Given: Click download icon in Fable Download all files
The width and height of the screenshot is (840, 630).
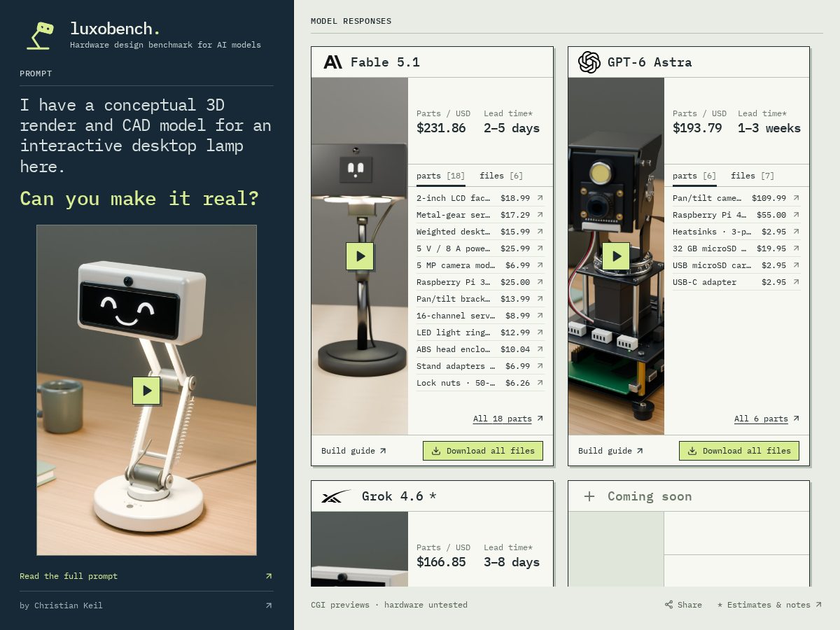Looking at the screenshot, I should (x=436, y=451).
